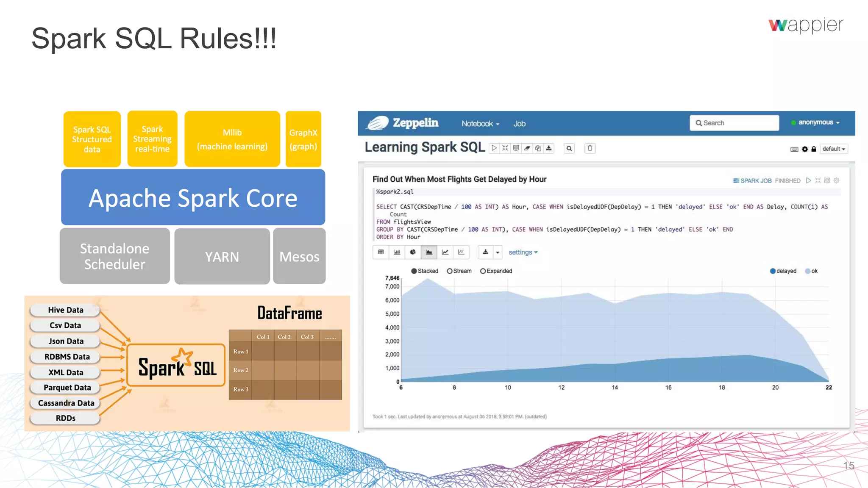Export this note with download icon
Screen dimensions: 868x488
(549, 148)
